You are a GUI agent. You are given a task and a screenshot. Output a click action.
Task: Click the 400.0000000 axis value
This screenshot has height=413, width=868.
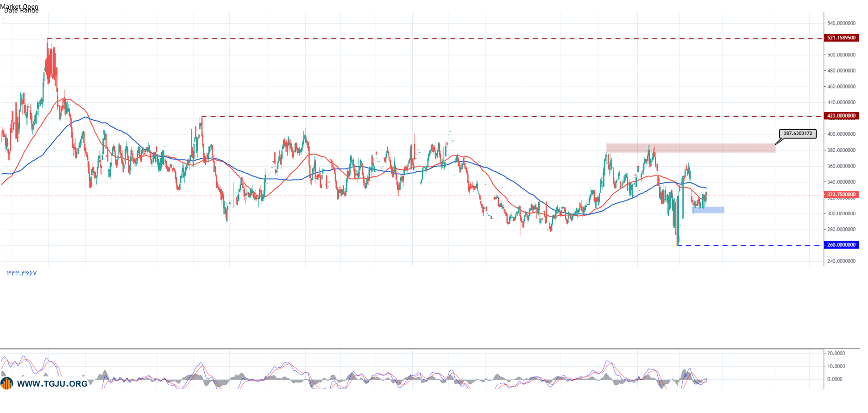[841, 134]
